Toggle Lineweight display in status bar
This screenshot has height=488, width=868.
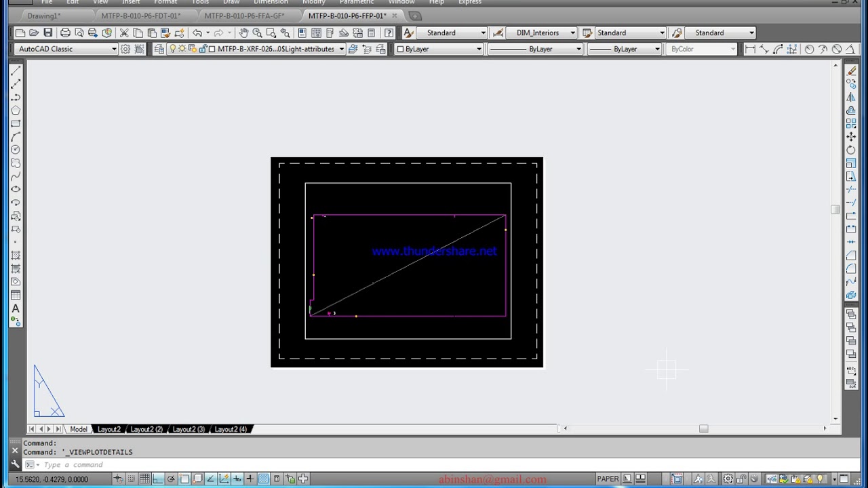click(250, 479)
